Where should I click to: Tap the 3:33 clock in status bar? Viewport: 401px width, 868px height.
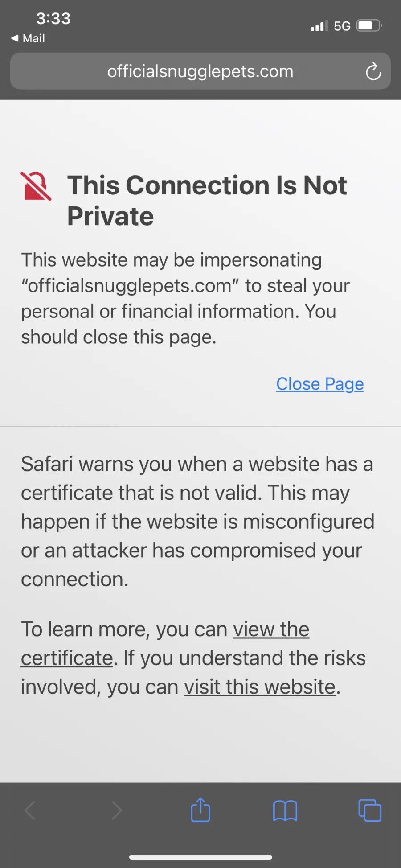tap(53, 18)
